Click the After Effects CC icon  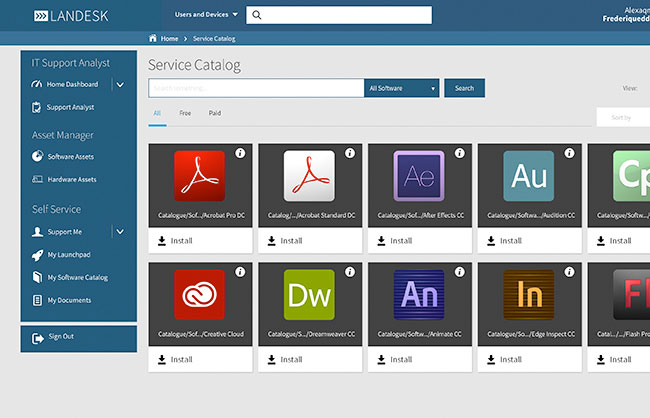(x=418, y=175)
